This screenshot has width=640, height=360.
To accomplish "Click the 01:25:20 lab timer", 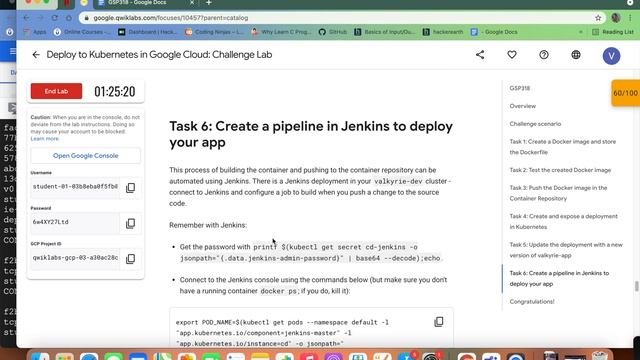I will [x=115, y=92].
